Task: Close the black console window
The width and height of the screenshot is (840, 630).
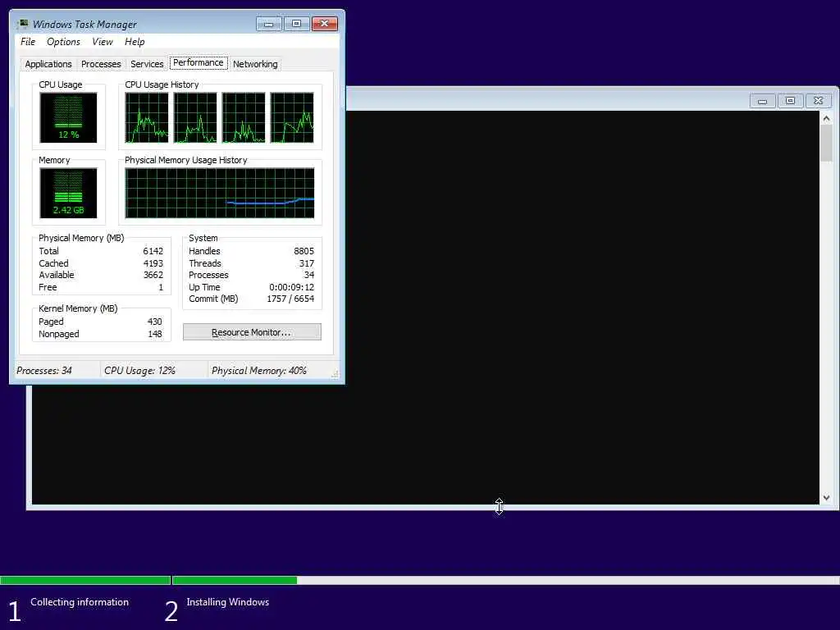Action: pyautogui.click(x=818, y=101)
